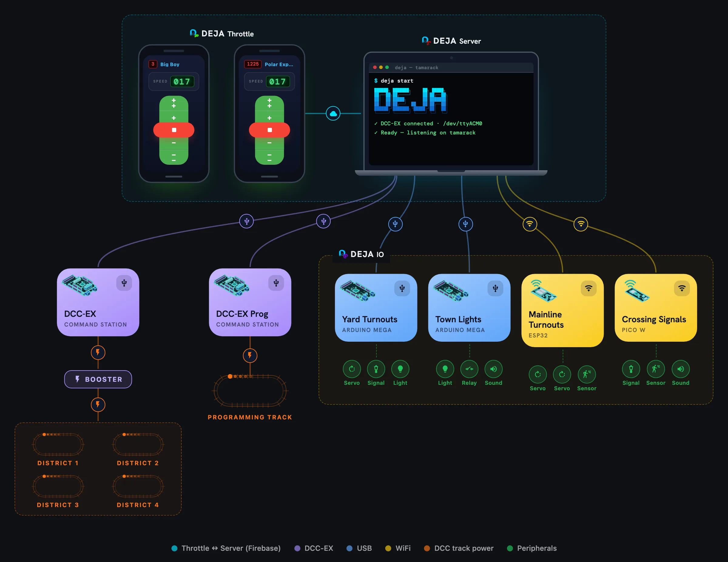
Task: Click the USB badge on Town Lights card
Action: 495,288
